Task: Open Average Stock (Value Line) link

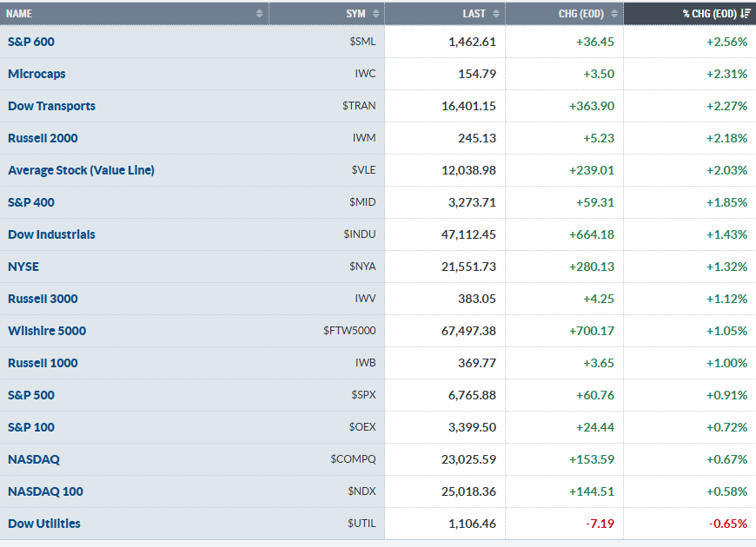Action: pos(81,170)
